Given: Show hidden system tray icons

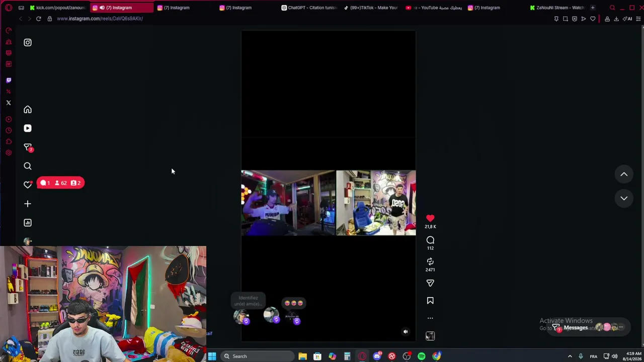Looking at the screenshot, I should coord(570,356).
